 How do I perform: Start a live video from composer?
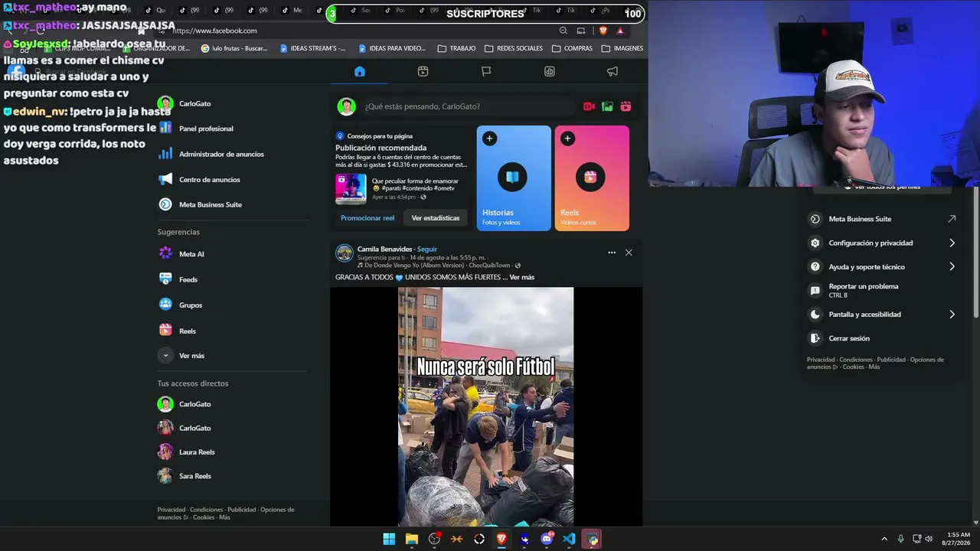(x=589, y=106)
